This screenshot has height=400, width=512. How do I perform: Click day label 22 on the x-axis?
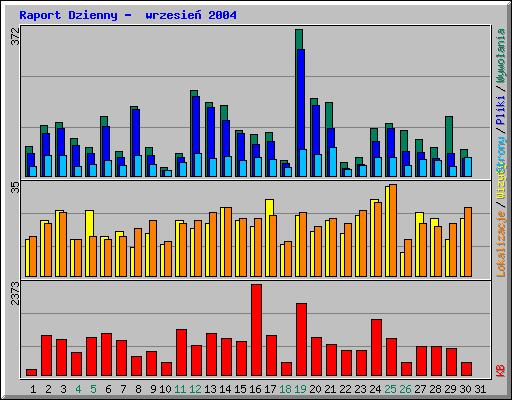point(345,389)
